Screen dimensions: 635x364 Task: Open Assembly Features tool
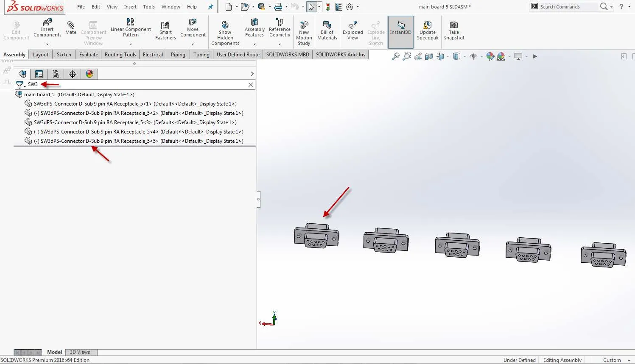pyautogui.click(x=255, y=28)
